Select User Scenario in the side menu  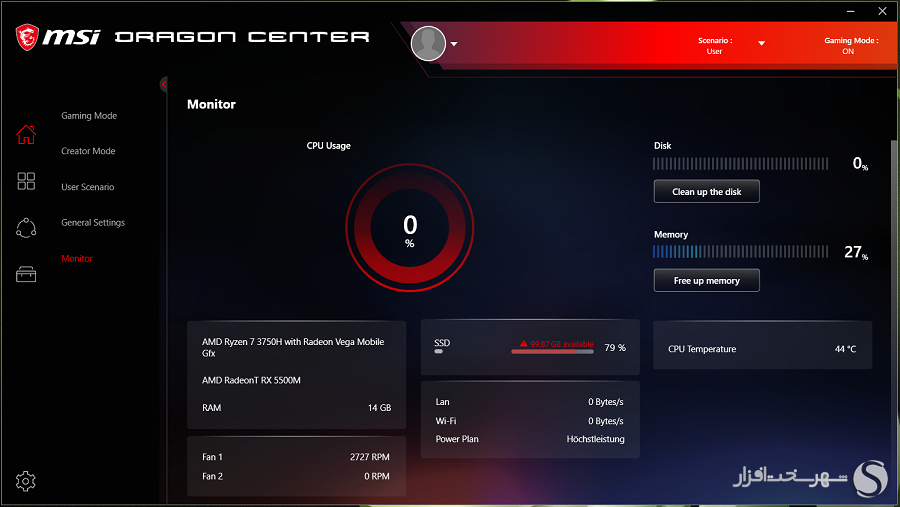click(88, 187)
